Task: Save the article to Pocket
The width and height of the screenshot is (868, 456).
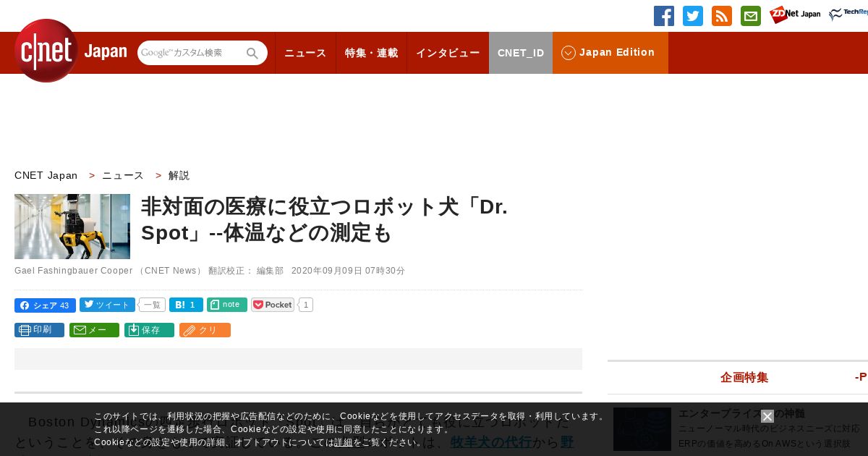Action: pos(273,305)
